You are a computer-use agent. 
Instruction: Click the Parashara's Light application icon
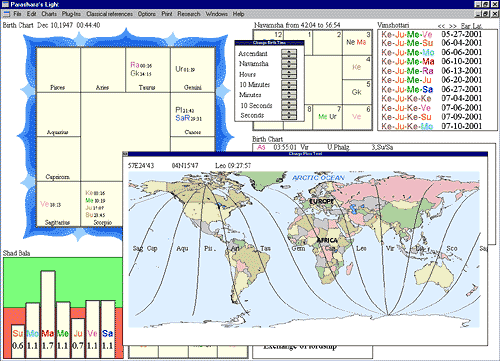coord(5,4)
